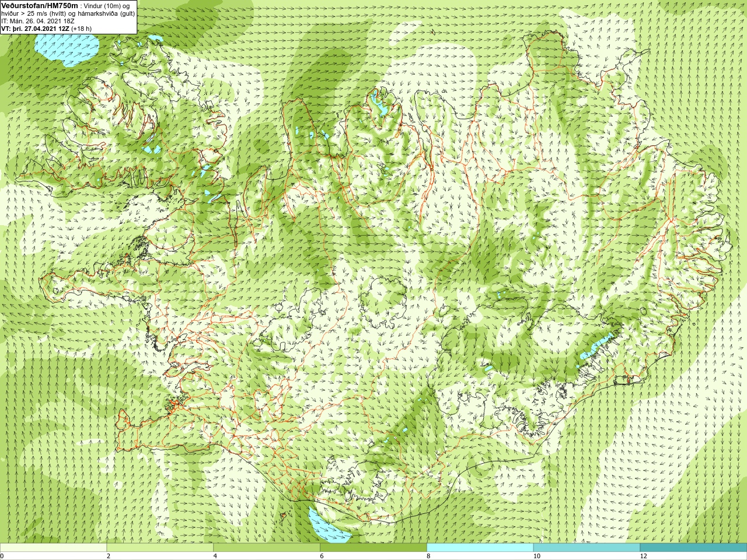Click the scale label '8'
Screen dimensions: 747x560
click(x=428, y=556)
